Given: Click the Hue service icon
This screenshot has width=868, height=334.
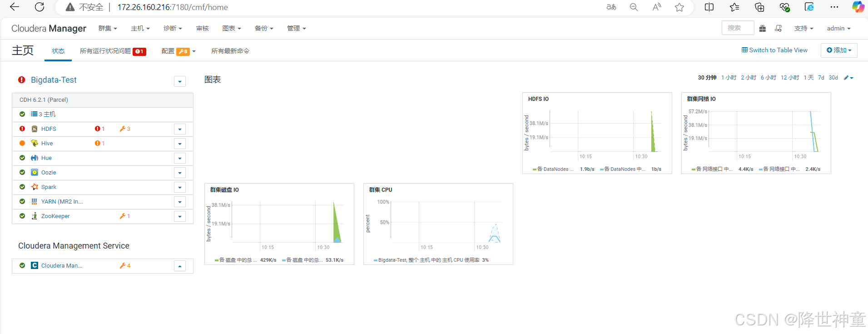Looking at the screenshot, I should pyautogui.click(x=35, y=158).
